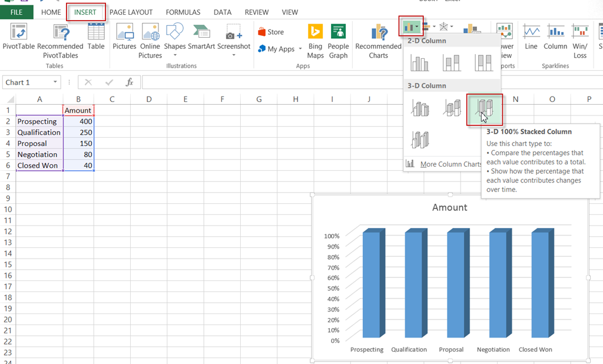The width and height of the screenshot is (603, 364).
Task: Launch People Graph app
Action: 338,41
